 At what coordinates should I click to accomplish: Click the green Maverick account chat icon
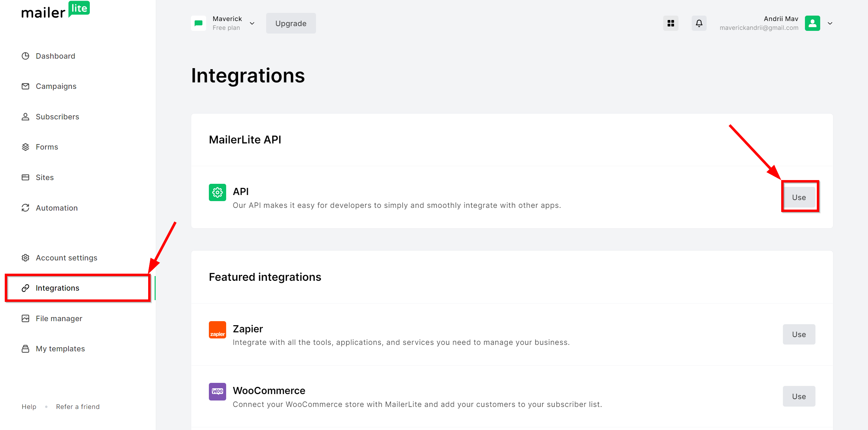(198, 23)
